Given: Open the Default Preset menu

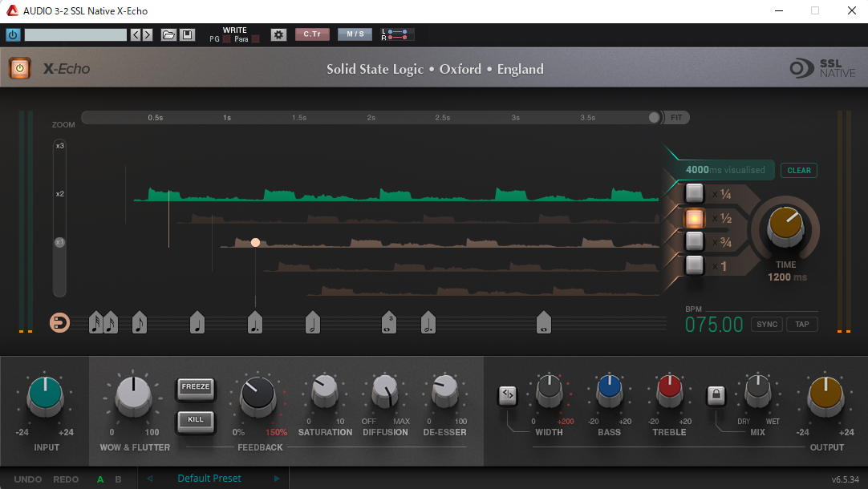Looking at the screenshot, I should click(209, 479).
